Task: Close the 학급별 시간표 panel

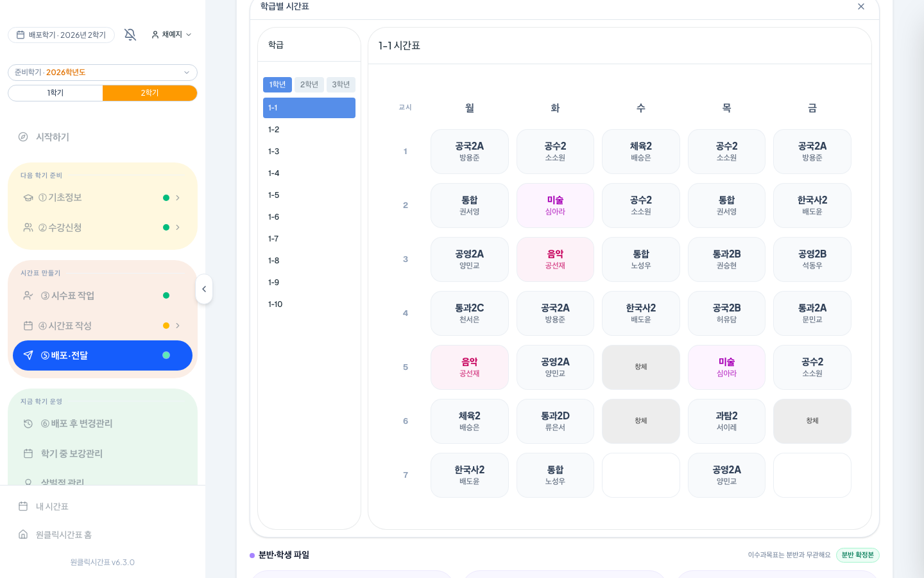Action: click(861, 6)
